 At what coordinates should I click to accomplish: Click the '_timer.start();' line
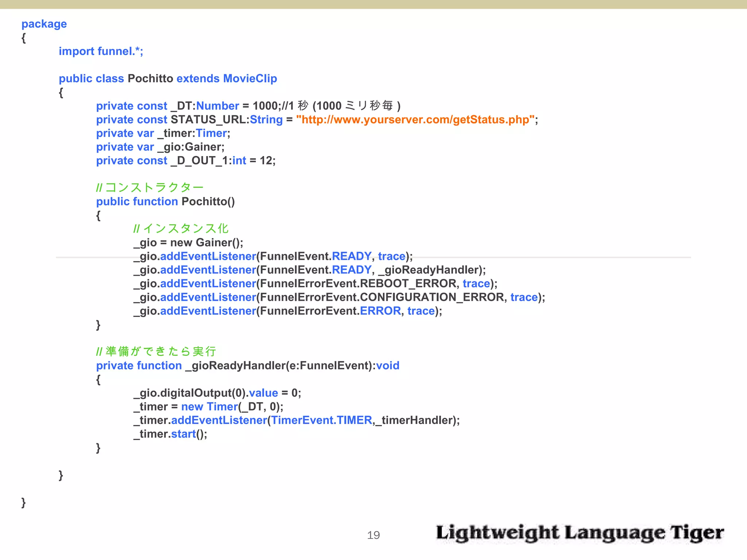(170, 434)
